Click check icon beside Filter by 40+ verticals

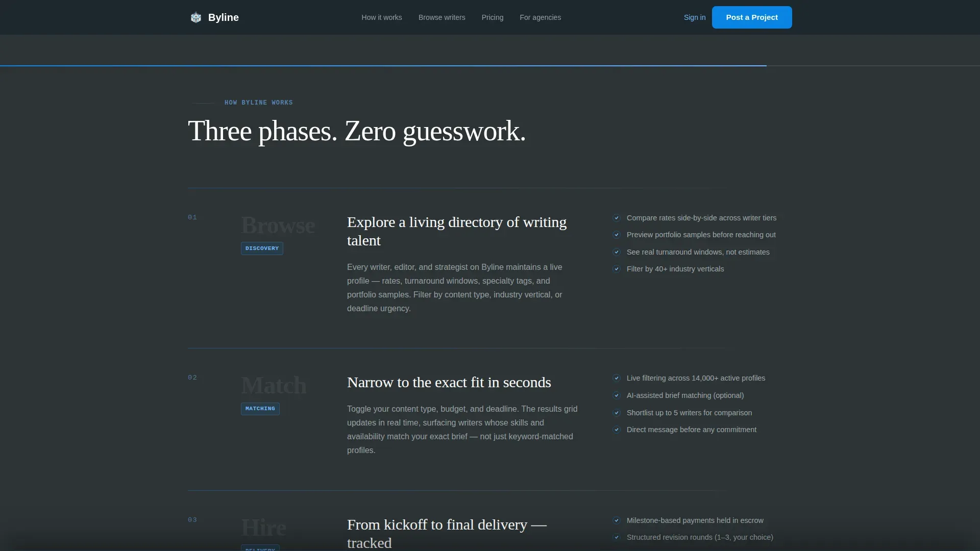pos(617,269)
